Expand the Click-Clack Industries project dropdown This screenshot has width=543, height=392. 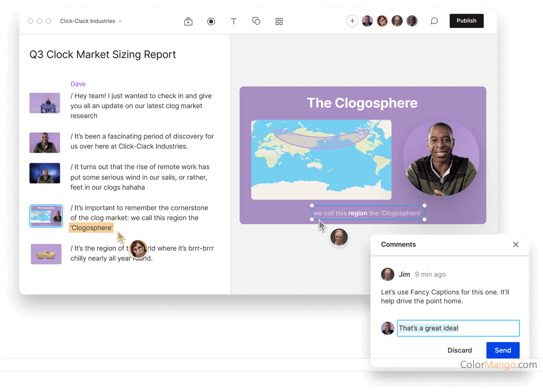90,21
